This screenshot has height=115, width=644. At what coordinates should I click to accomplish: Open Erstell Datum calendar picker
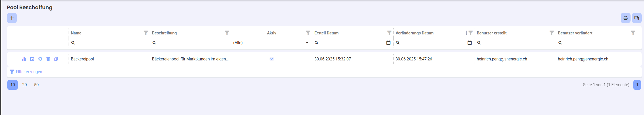(388, 43)
